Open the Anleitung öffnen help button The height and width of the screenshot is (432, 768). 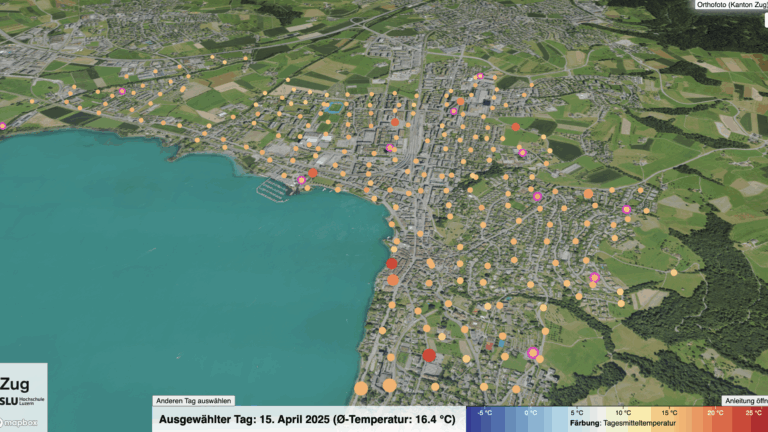[745, 401]
